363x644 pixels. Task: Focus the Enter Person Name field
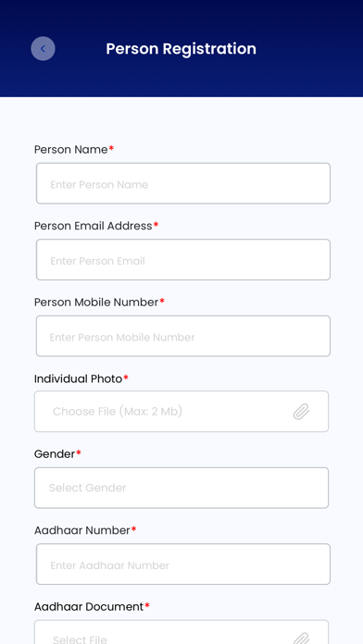click(x=183, y=183)
